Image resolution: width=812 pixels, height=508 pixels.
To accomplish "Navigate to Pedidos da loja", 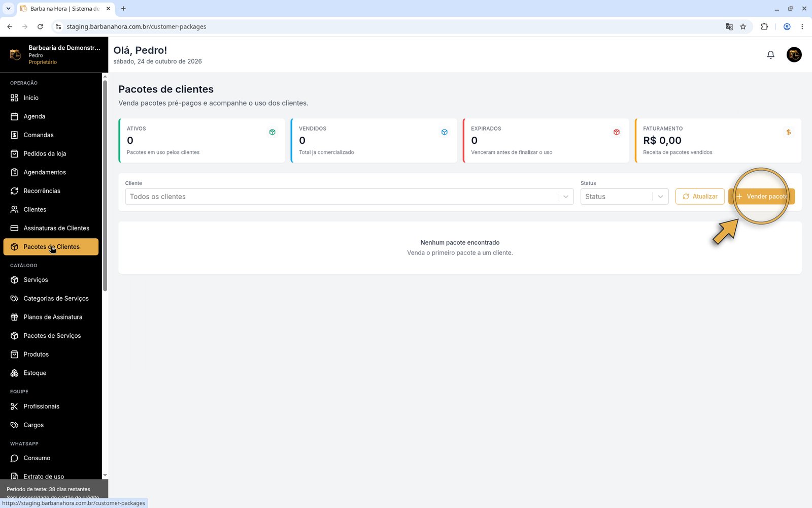I will click(x=51, y=153).
